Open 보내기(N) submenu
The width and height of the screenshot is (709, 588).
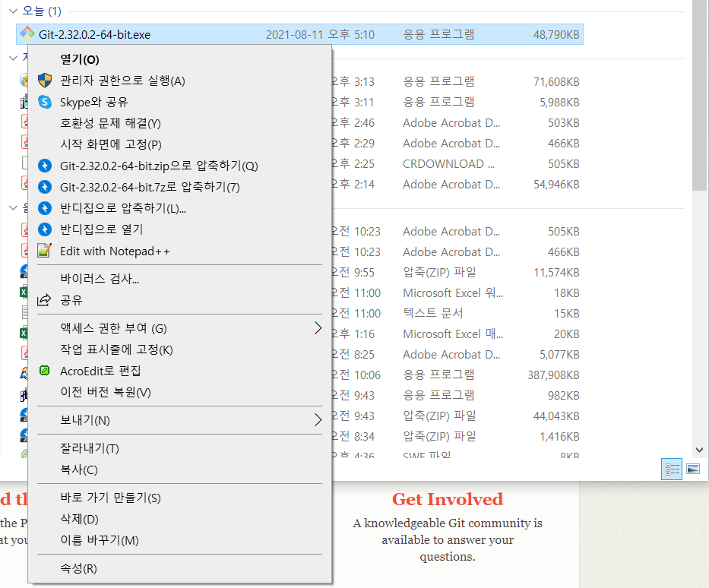(179, 420)
